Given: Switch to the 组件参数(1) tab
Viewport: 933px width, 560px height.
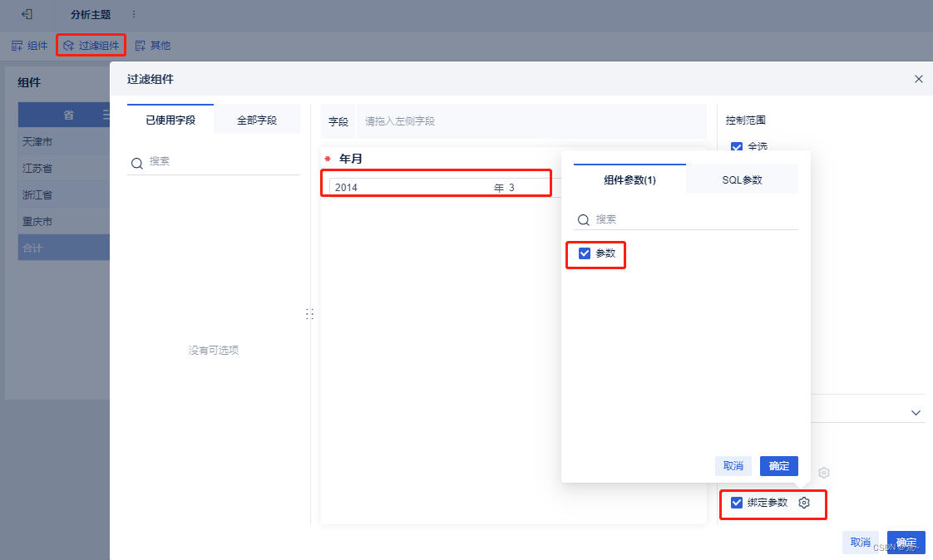Looking at the screenshot, I should click(x=629, y=179).
